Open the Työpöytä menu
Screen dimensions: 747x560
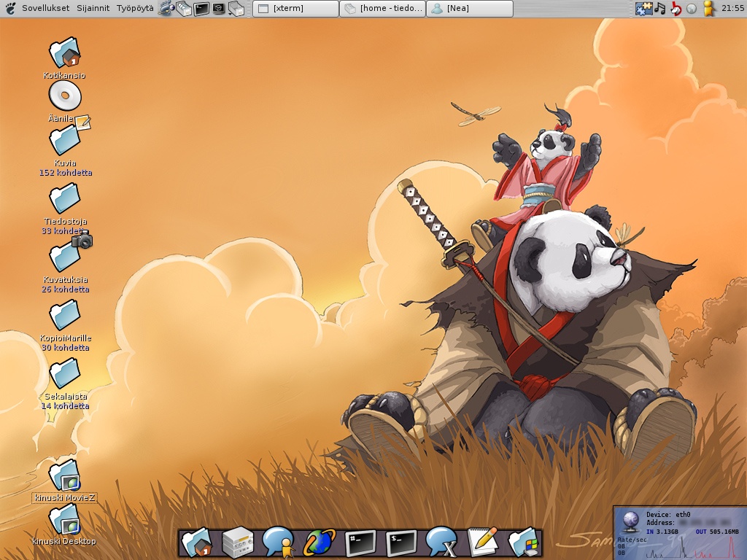[x=135, y=8]
